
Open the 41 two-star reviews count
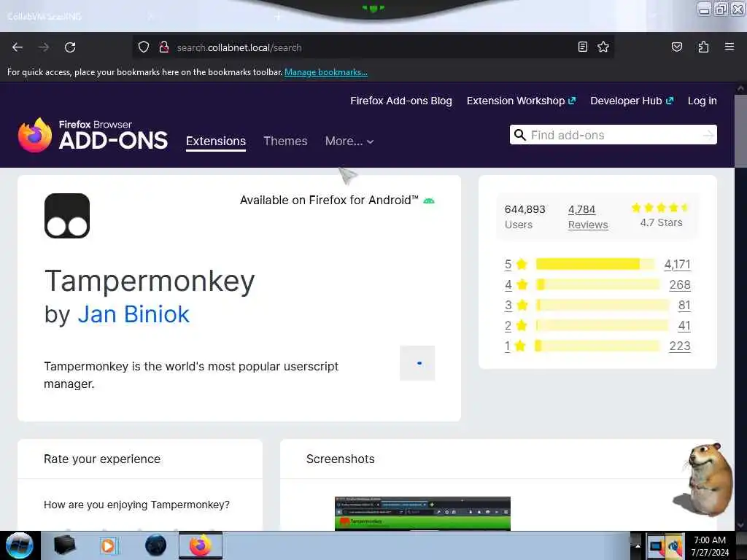click(x=684, y=325)
